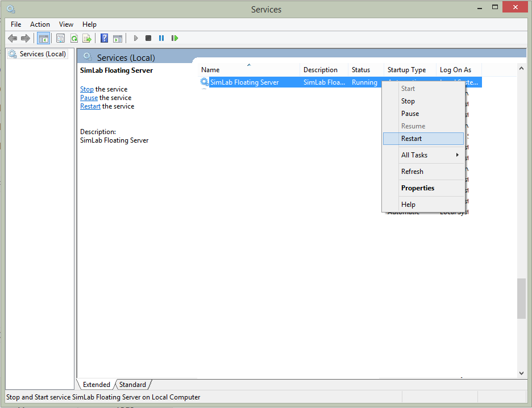Click the Back arrow in toolbar
Screen dimensions: 532x408
coord(13,38)
